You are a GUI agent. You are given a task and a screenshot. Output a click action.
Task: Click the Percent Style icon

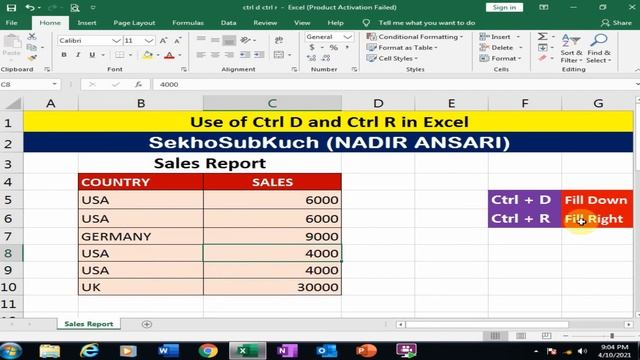pos(333,48)
